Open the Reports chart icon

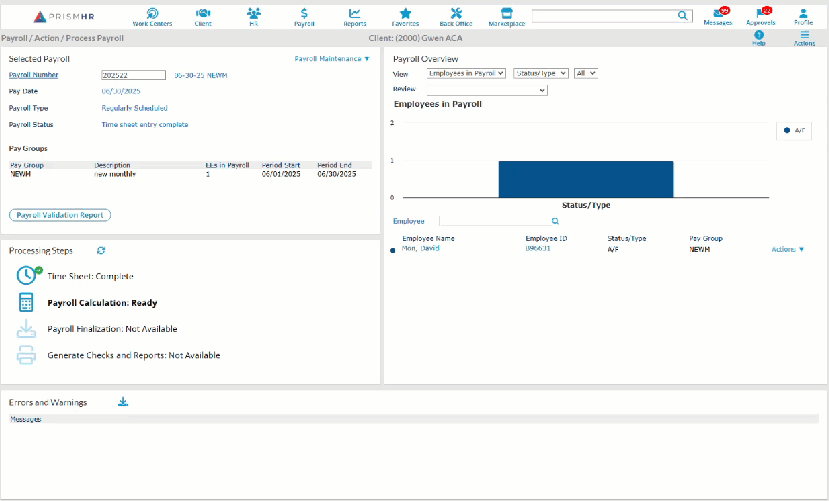[354, 15]
